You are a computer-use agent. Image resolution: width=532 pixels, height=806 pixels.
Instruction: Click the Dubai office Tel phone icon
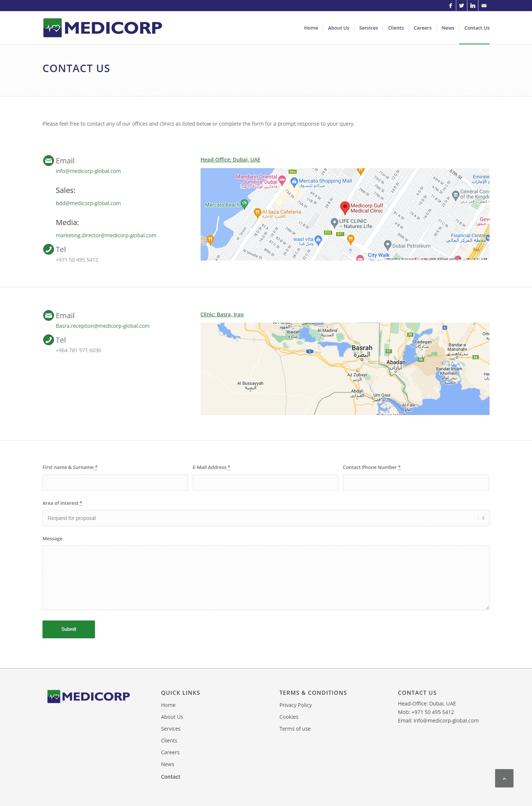tap(48, 249)
